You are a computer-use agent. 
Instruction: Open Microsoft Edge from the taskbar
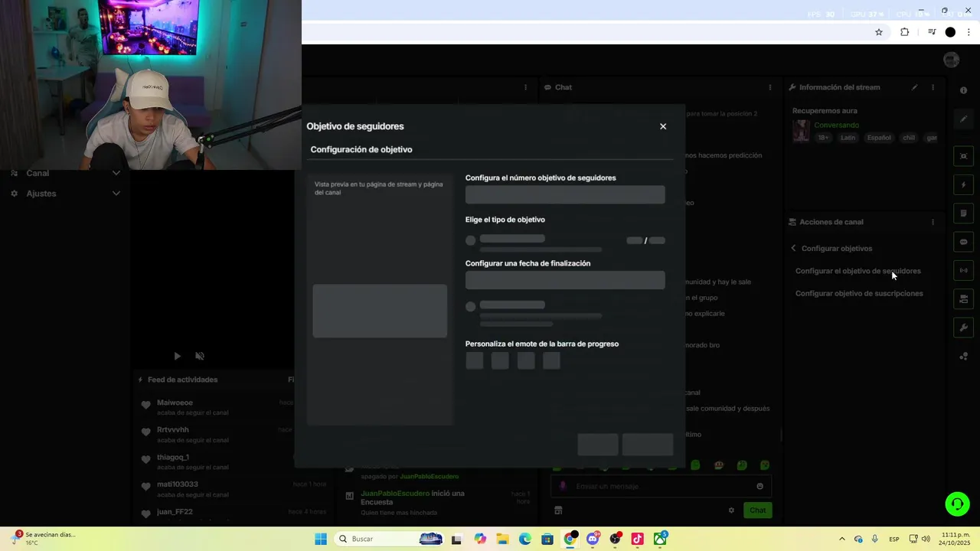[524, 539]
